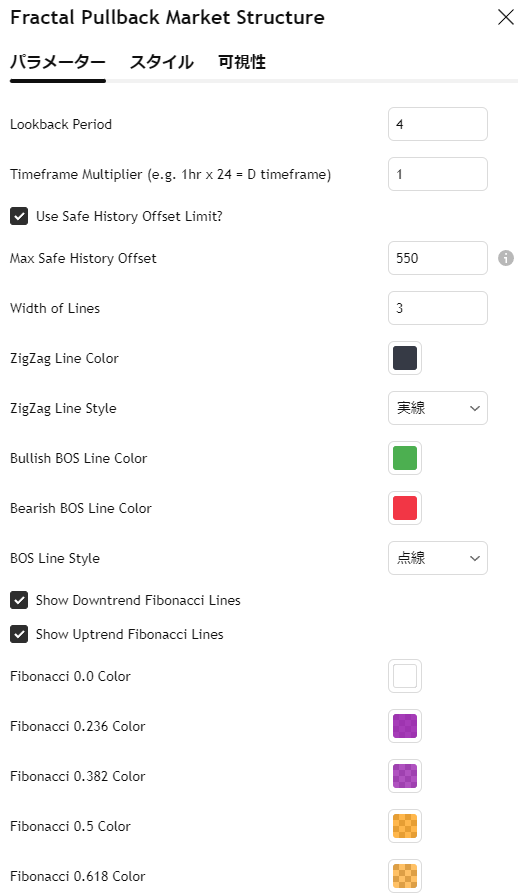Image resolution: width=518 pixels, height=895 pixels.
Task: Click the Lookback Period input field
Action: [x=438, y=124]
